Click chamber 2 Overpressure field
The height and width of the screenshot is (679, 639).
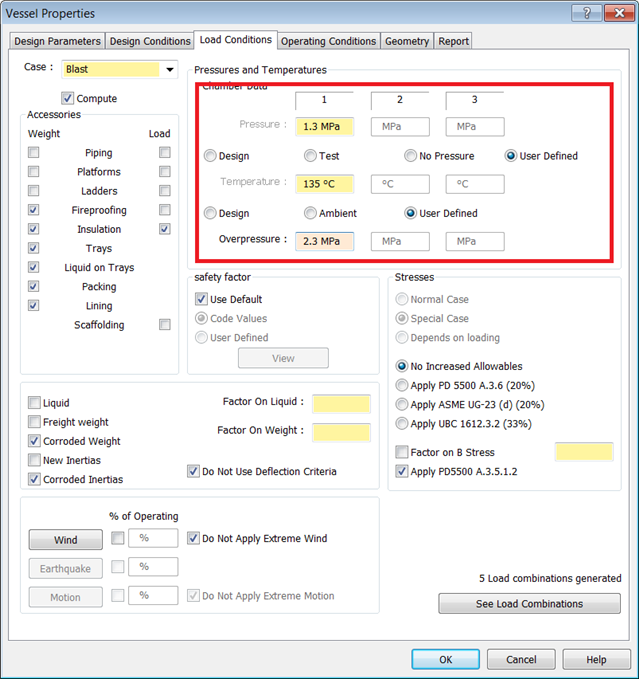400,241
